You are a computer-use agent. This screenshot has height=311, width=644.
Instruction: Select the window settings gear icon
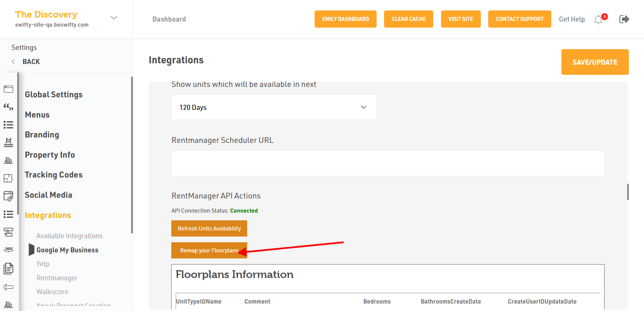8,196
